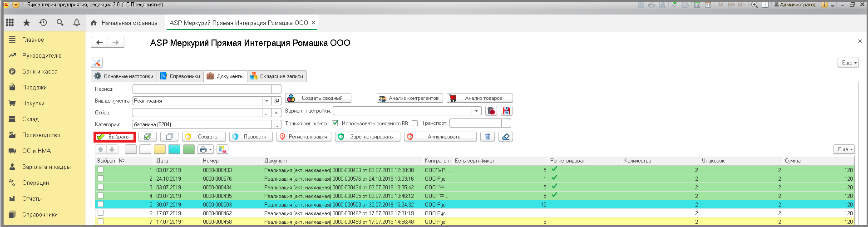Open Период selection ellipsis button
The width and height of the screenshot is (868, 227).
coord(276,89)
